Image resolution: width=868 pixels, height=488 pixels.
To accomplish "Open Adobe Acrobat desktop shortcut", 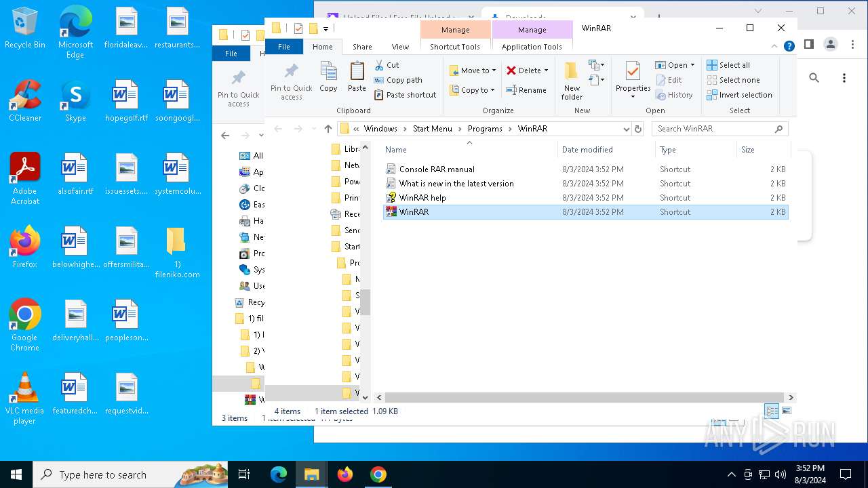I will [25, 179].
